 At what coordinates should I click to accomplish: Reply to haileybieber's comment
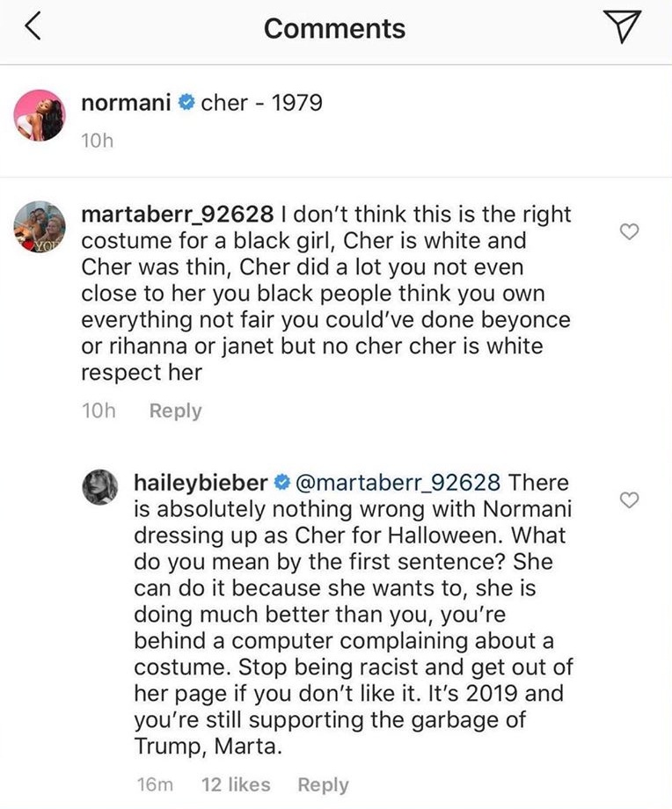[x=323, y=784]
